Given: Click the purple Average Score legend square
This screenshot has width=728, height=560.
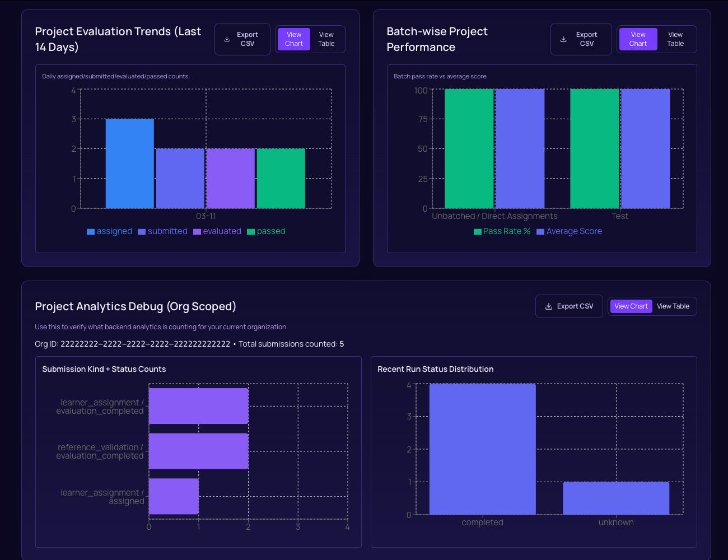Looking at the screenshot, I should pos(540,231).
